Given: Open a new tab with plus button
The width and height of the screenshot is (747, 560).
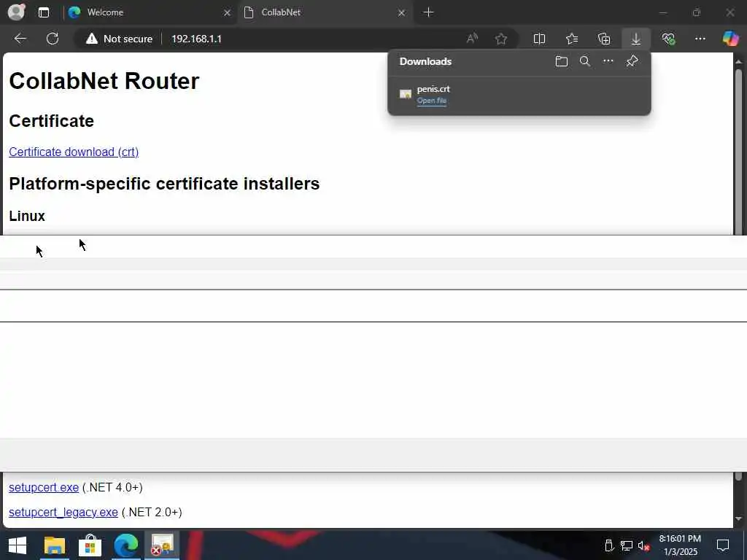Looking at the screenshot, I should coord(428,12).
